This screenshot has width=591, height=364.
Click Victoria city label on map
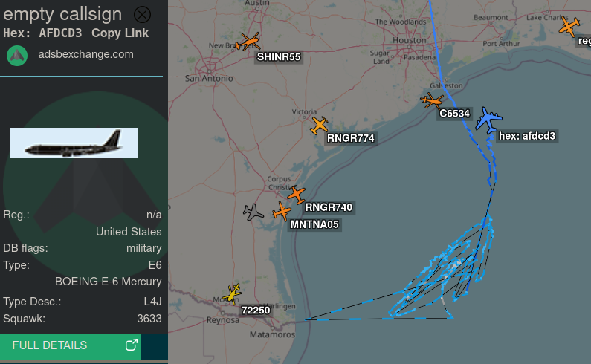tap(304, 111)
